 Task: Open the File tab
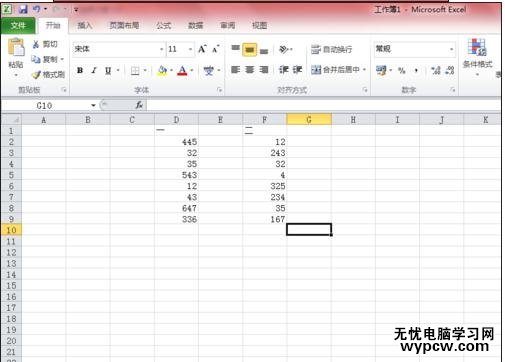18,25
